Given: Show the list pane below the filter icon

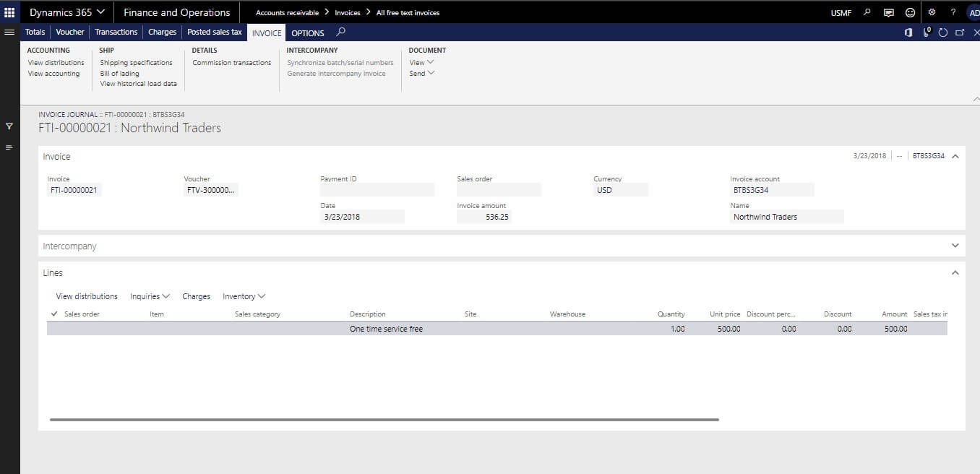Looking at the screenshot, I should [9, 147].
